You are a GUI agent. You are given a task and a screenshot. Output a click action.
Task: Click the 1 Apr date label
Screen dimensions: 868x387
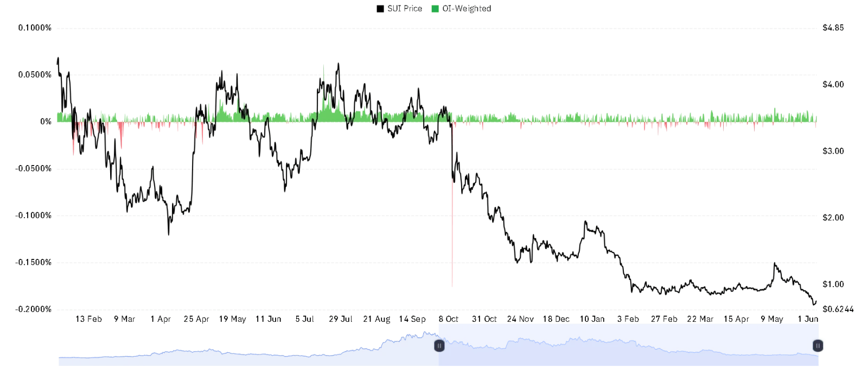coord(161,319)
